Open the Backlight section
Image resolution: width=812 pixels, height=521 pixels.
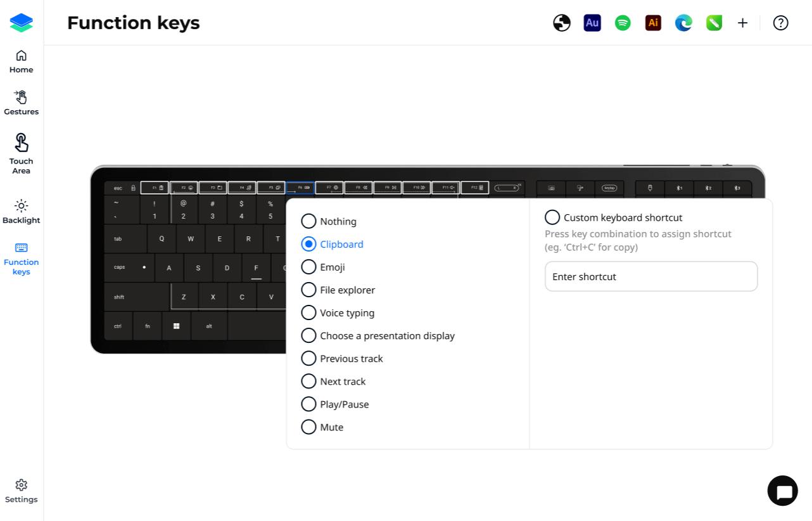[21, 212]
